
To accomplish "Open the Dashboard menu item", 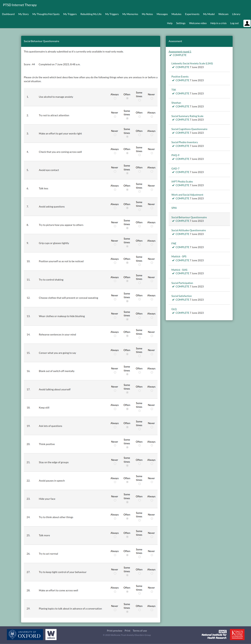I will coord(8,14).
